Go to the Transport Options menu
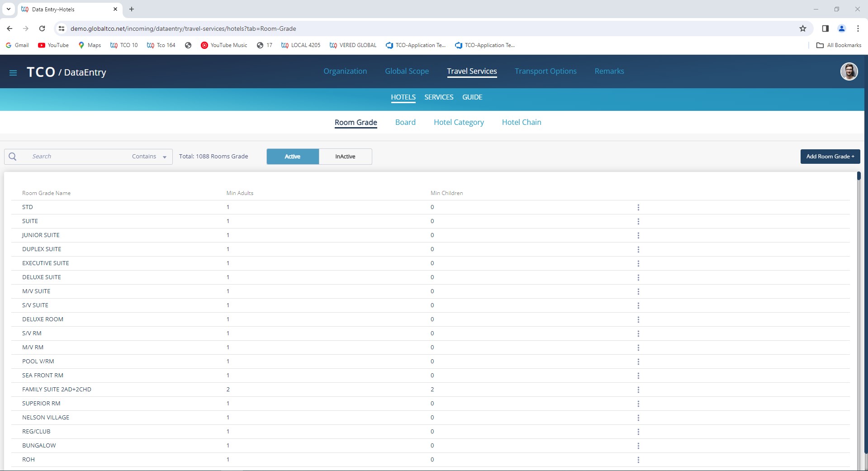868x471 pixels. coord(545,71)
